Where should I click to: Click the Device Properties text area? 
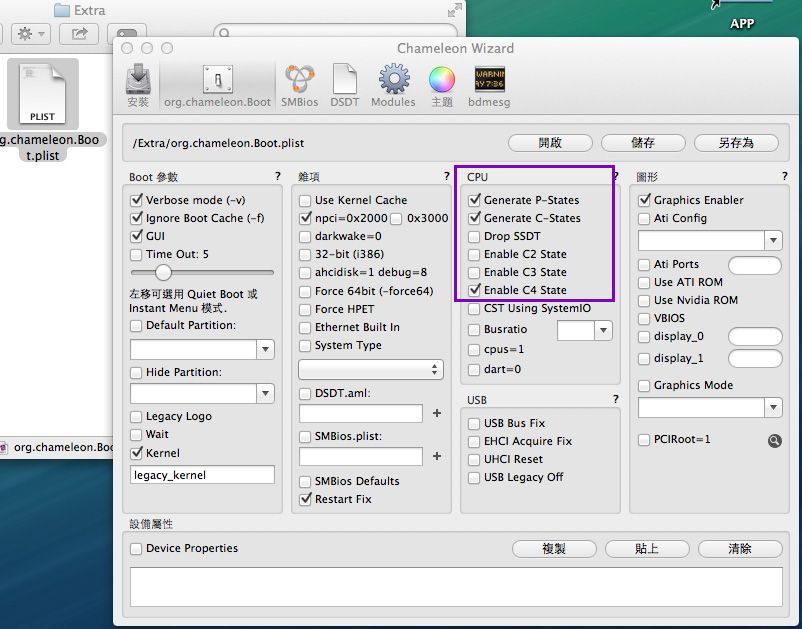tap(456, 587)
